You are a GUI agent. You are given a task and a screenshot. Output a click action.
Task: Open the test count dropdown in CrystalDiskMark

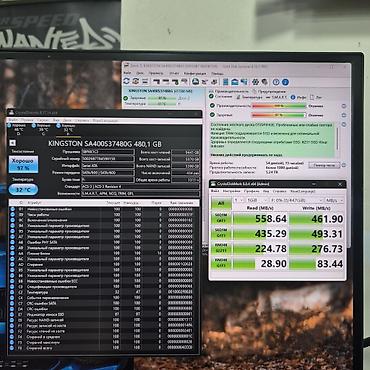click(x=239, y=200)
